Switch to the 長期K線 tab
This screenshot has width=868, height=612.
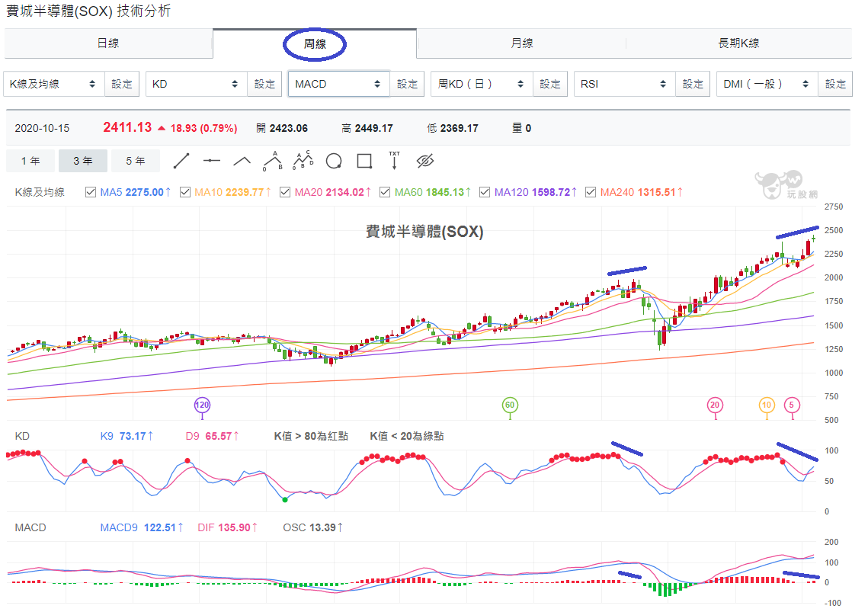coord(738,43)
